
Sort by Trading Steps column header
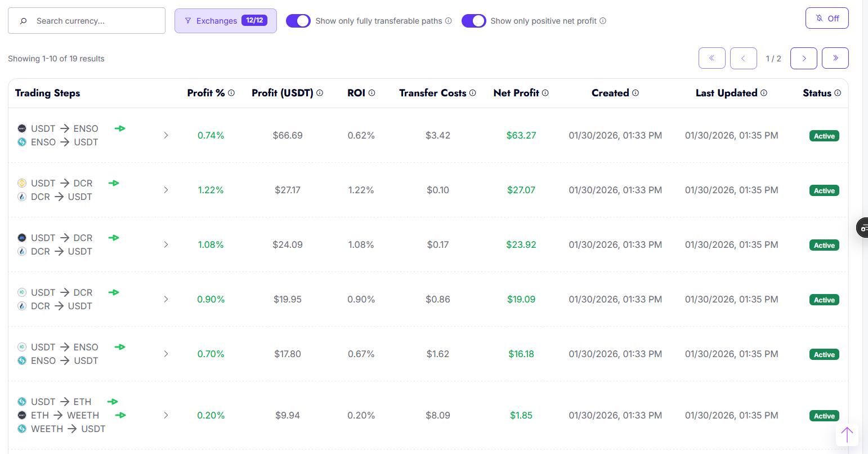pos(48,93)
